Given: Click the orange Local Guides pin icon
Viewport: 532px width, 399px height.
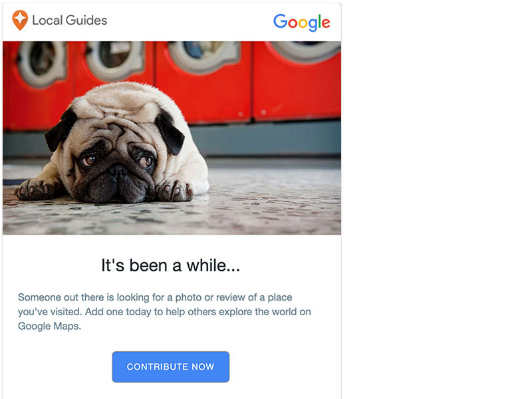Looking at the screenshot, I should pos(20,20).
